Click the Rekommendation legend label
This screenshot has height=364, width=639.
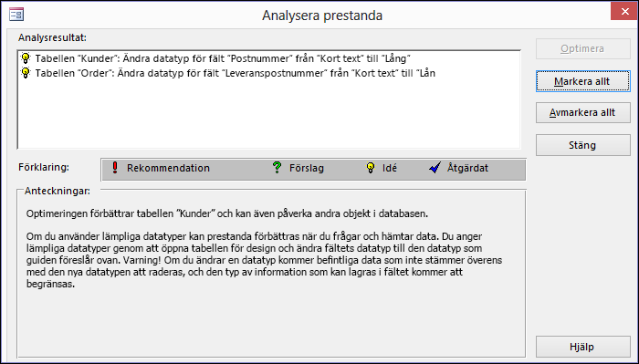pos(168,168)
